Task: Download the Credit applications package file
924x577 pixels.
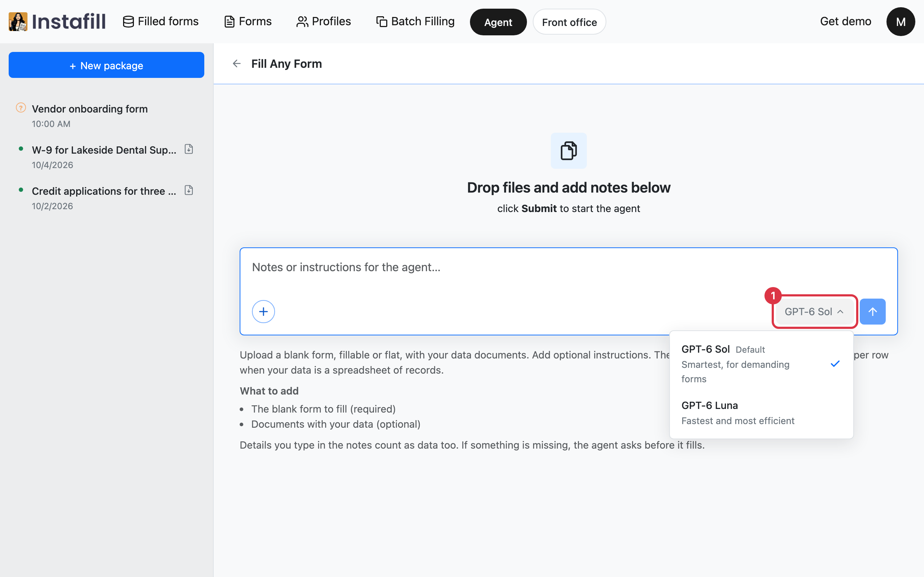Action: click(x=189, y=190)
